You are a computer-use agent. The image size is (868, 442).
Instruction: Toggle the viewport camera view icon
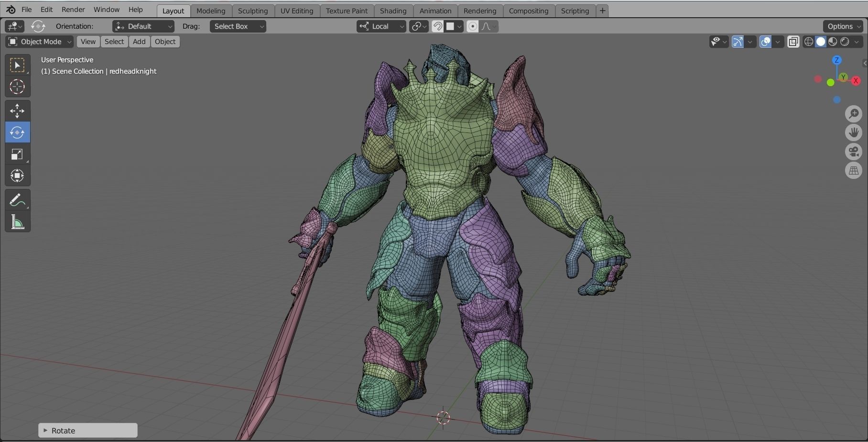point(854,152)
